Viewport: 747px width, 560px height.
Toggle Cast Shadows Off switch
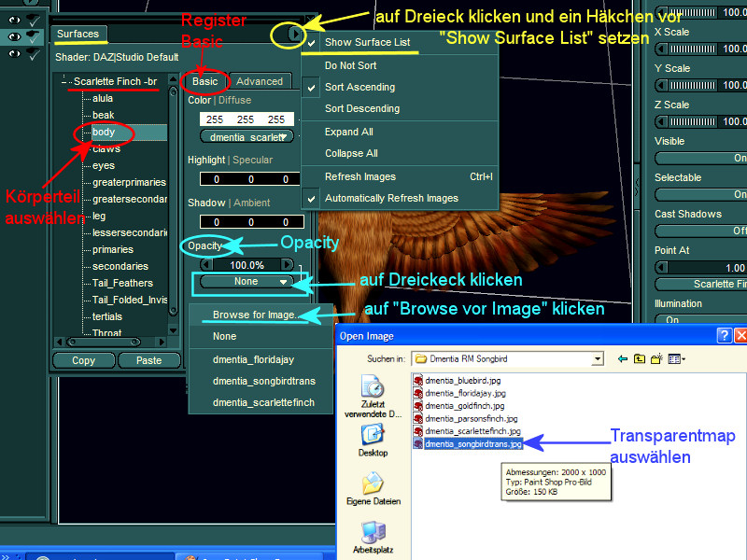pos(700,231)
